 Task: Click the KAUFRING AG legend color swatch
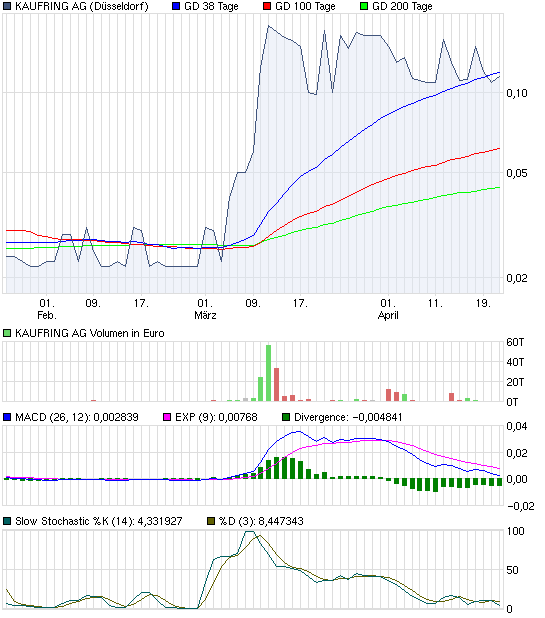(7, 6)
